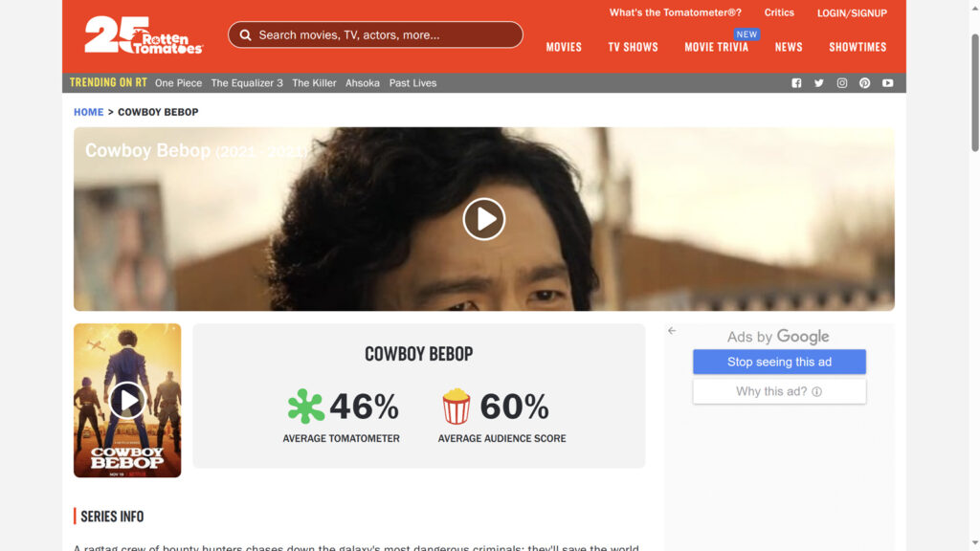Click the Cowboy Bebop poster thumbnail

point(127,400)
